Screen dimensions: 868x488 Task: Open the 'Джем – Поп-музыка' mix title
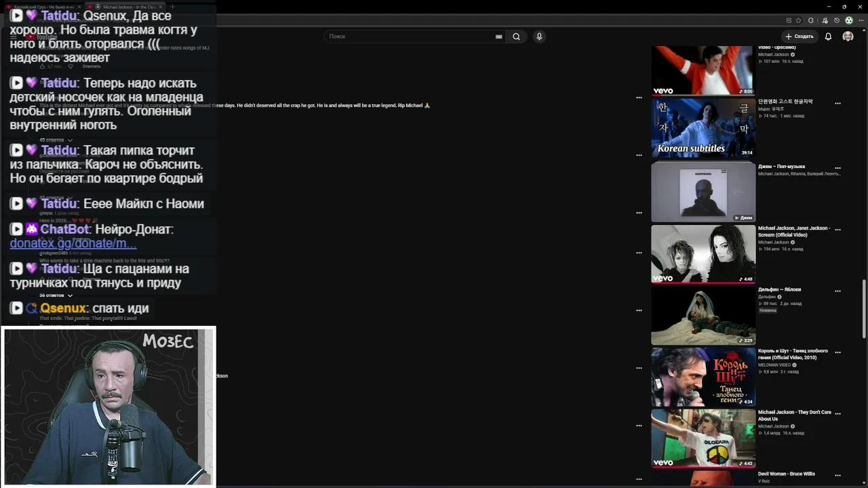click(782, 166)
